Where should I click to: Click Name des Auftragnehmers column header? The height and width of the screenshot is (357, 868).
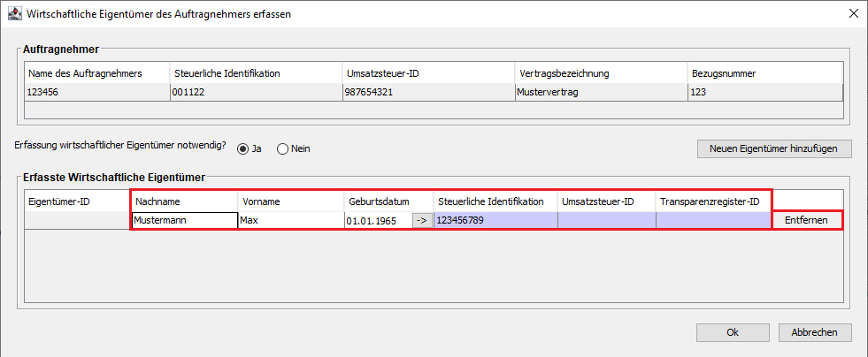[97, 73]
